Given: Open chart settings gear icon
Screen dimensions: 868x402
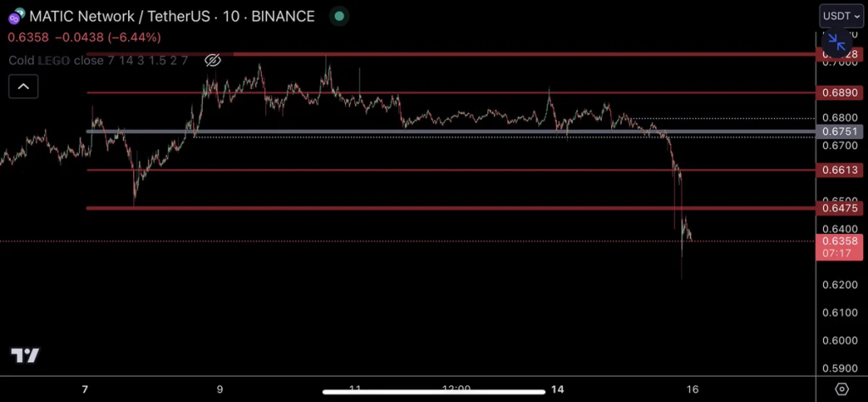Looking at the screenshot, I should click(x=841, y=389).
